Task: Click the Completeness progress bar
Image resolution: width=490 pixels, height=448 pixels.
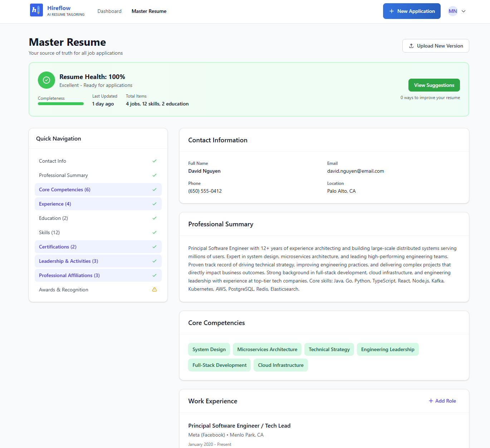Action: [x=61, y=104]
